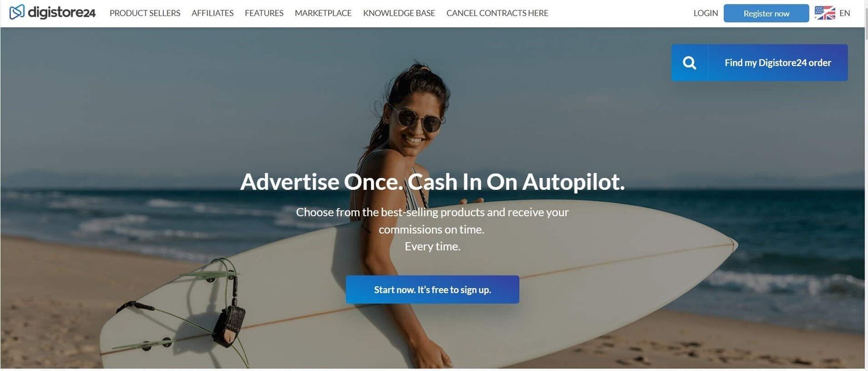Click the magnifying glass search icon

[690, 63]
